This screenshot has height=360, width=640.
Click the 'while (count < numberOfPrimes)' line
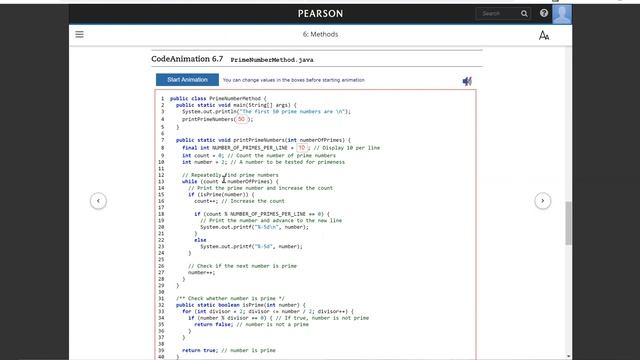[x=230, y=181]
